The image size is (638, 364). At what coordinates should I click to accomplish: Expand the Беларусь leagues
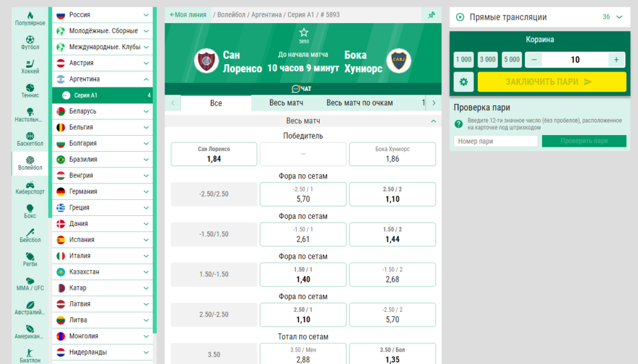(x=103, y=111)
